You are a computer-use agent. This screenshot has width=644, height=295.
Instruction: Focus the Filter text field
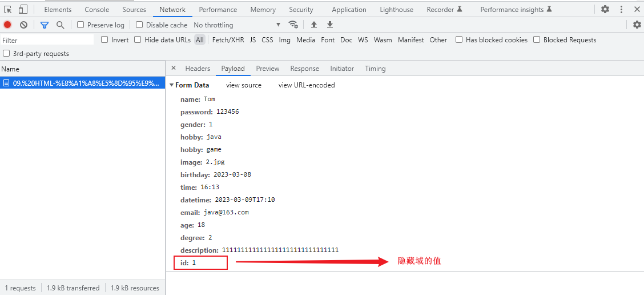pos(47,40)
